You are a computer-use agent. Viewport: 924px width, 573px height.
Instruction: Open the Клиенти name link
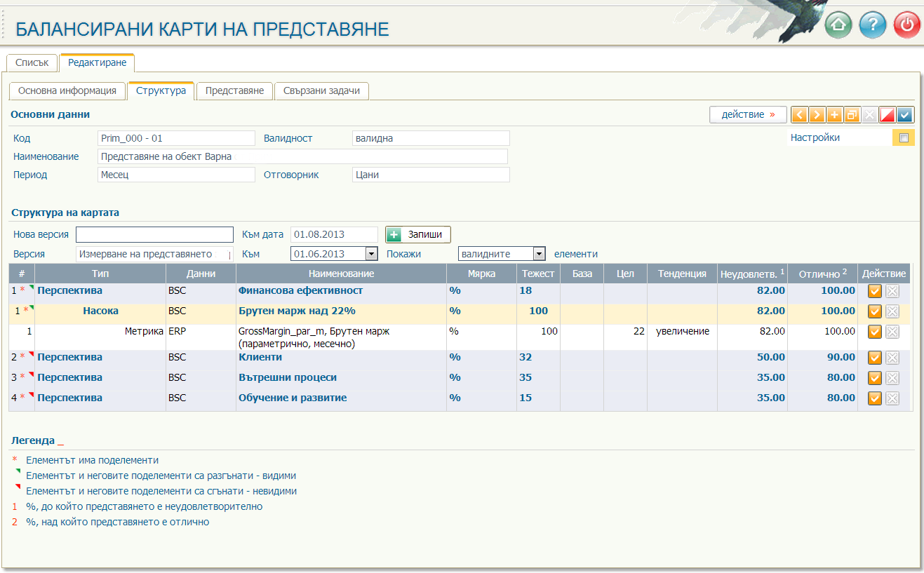pos(260,357)
